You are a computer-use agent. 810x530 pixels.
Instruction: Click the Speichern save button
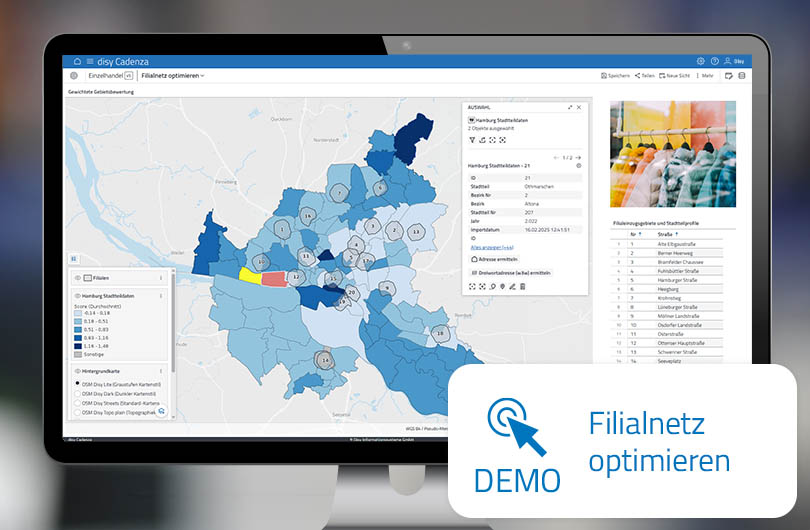click(x=615, y=75)
